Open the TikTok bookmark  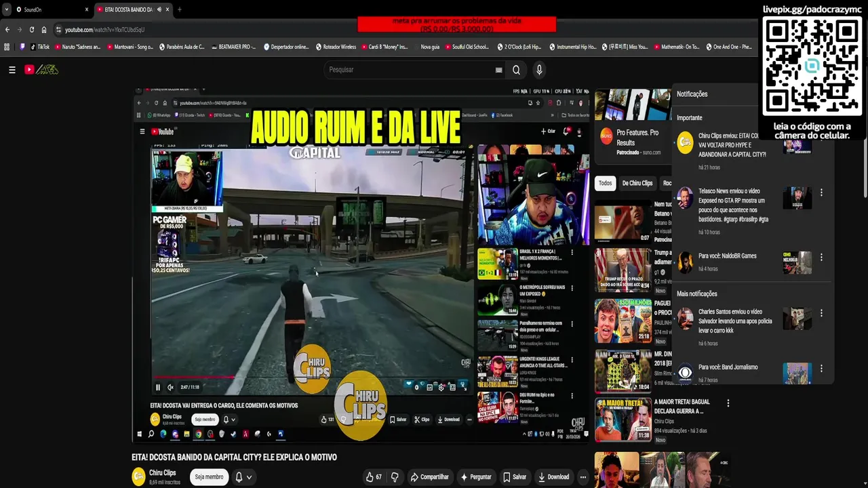coord(39,47)
